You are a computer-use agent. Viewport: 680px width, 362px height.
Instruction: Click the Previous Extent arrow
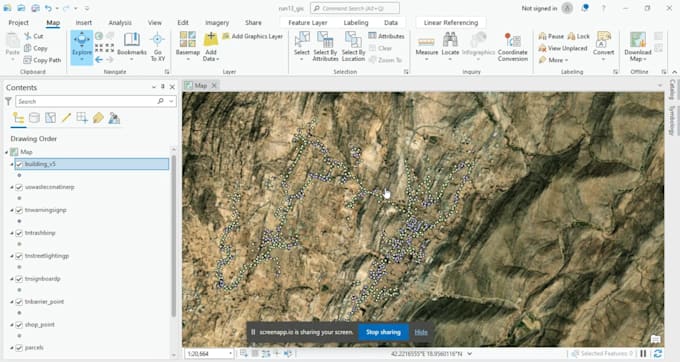point(99,59)
